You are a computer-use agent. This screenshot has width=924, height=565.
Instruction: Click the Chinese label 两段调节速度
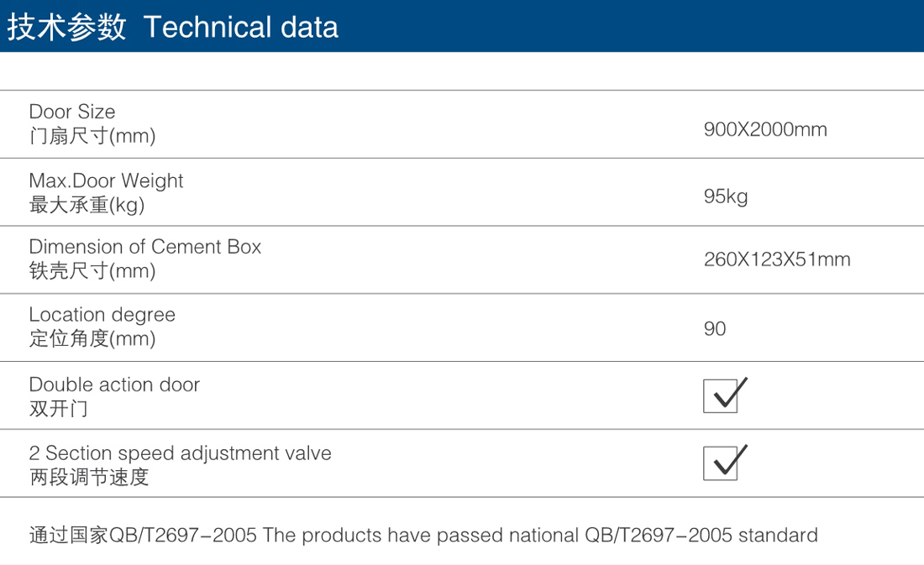point(89,477)
